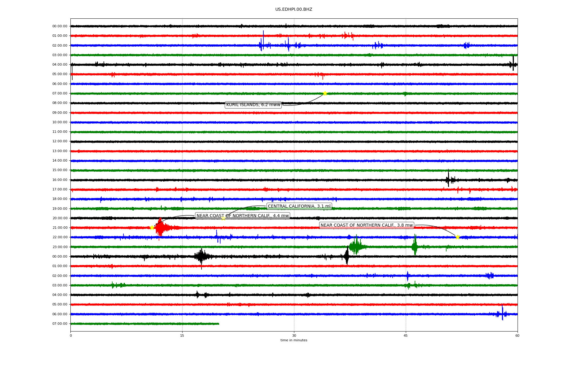Click the Kuril Islands earthquake star marker
Viewport: 588px width, 368px height.
coord(325,93)
